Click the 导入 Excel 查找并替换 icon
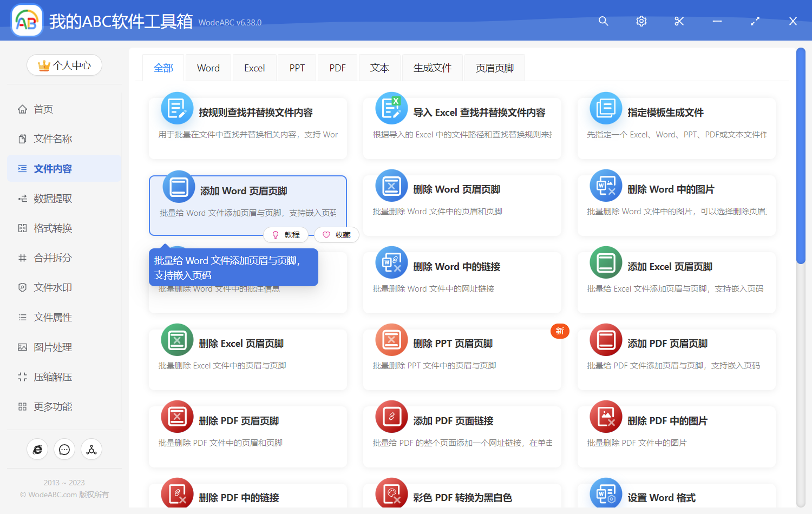Viewport: 812px width, 514px height. click(x=391, y=109)
